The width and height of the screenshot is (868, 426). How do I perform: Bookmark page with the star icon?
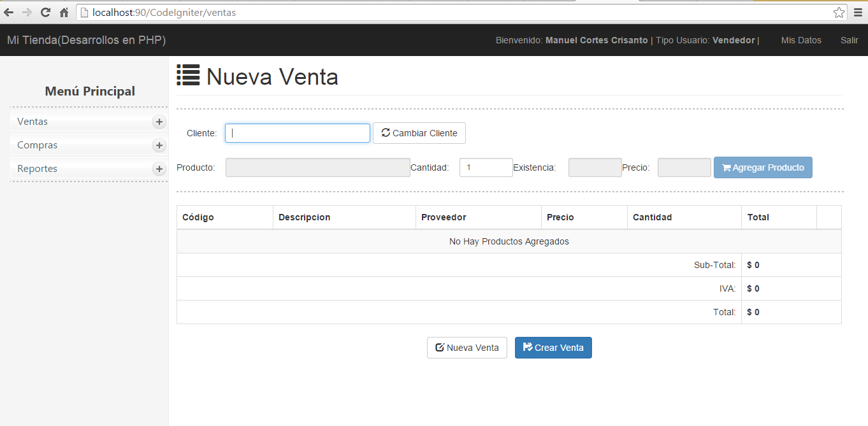point(839,12)
